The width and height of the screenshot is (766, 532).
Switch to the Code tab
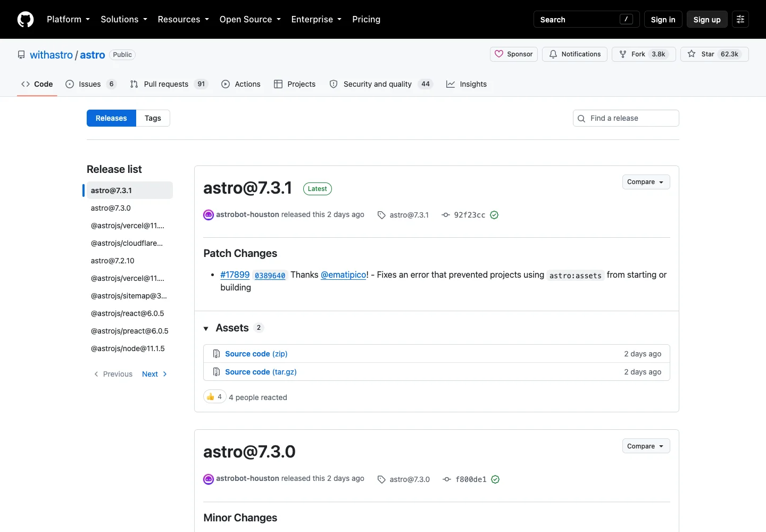tap(37, 84)
